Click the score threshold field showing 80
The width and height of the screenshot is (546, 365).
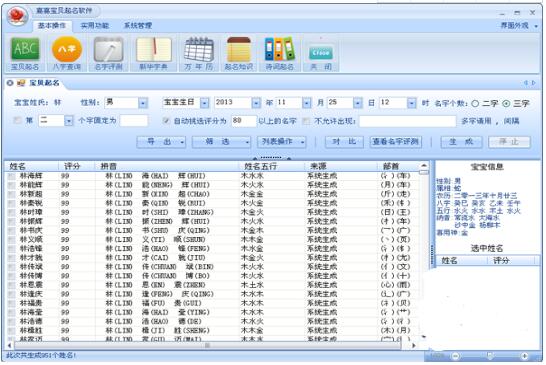click(243, 121)
